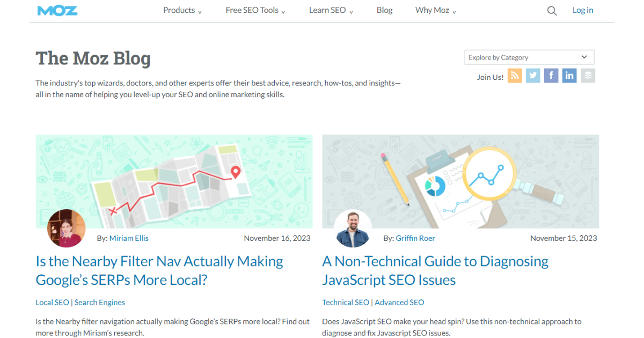Image resolution: width=644 pixels, height=338 pixels.
Task: Click the November 16, 2023 date
Action: tap(277, 238)
